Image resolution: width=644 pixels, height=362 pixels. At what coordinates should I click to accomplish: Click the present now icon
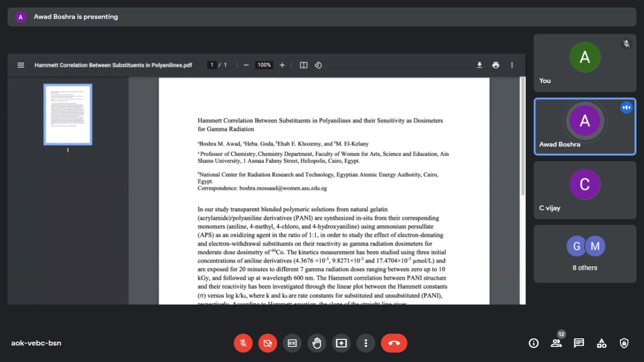(341, 343)
